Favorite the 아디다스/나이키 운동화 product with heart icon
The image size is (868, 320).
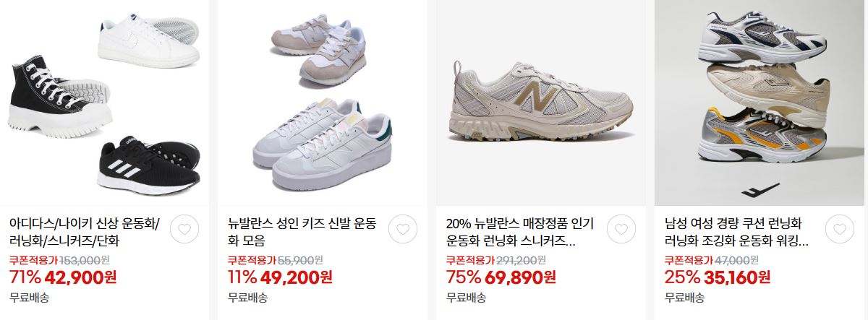pyautogui.click(x=184, y=230)
